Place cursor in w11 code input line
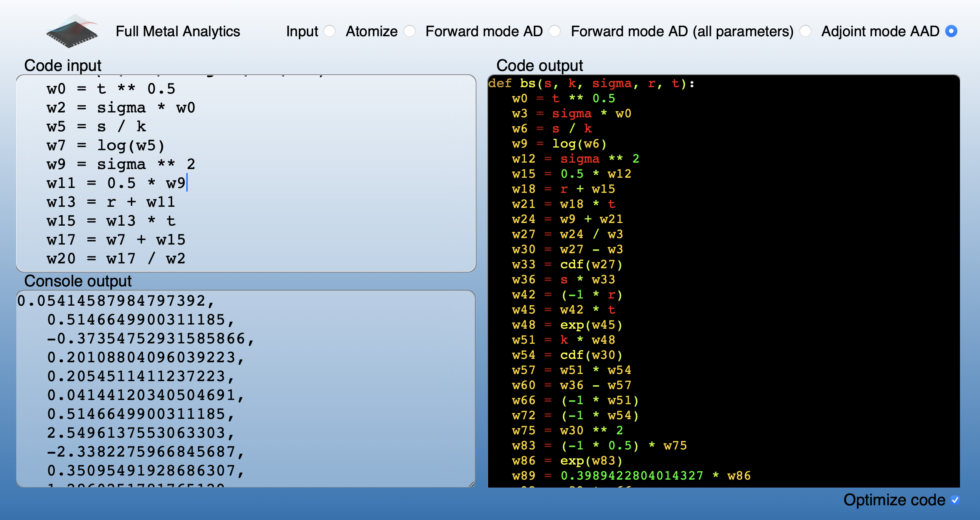The height and width of the screenshot is (520, 980). click(116, 183)
